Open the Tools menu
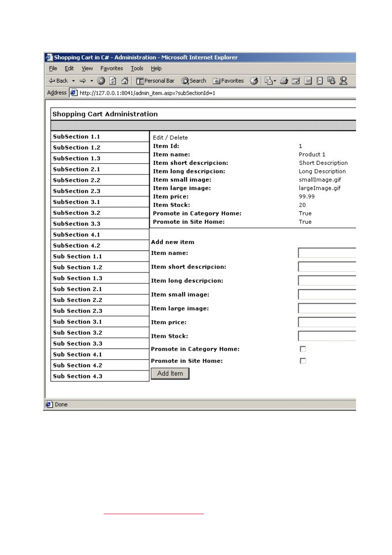 tap(137, 69)
